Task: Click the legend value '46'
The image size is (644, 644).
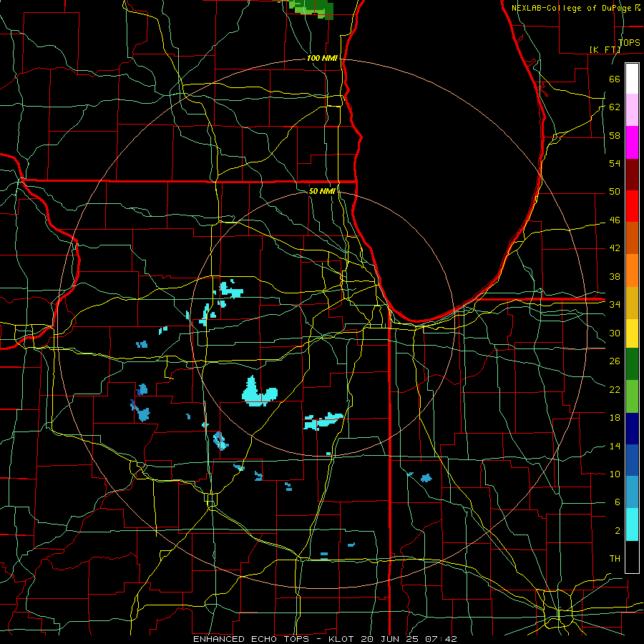Action: pos(615,220)
